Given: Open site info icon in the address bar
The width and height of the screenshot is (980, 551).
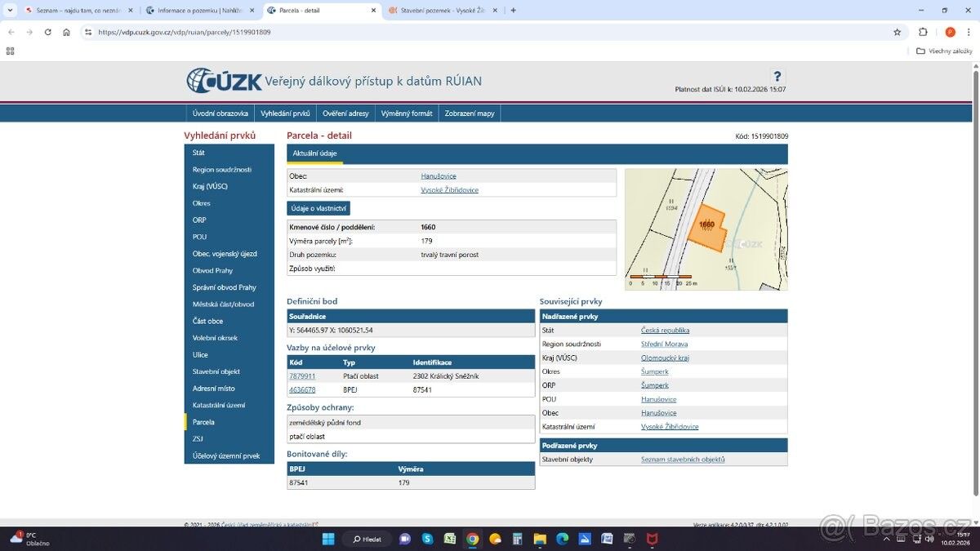Looking at the screenshot, I should [87, 31].
